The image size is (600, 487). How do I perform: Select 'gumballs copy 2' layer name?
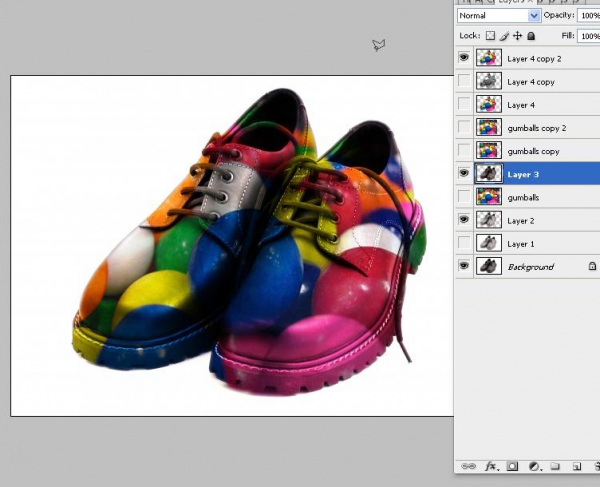tap(536, 128)
